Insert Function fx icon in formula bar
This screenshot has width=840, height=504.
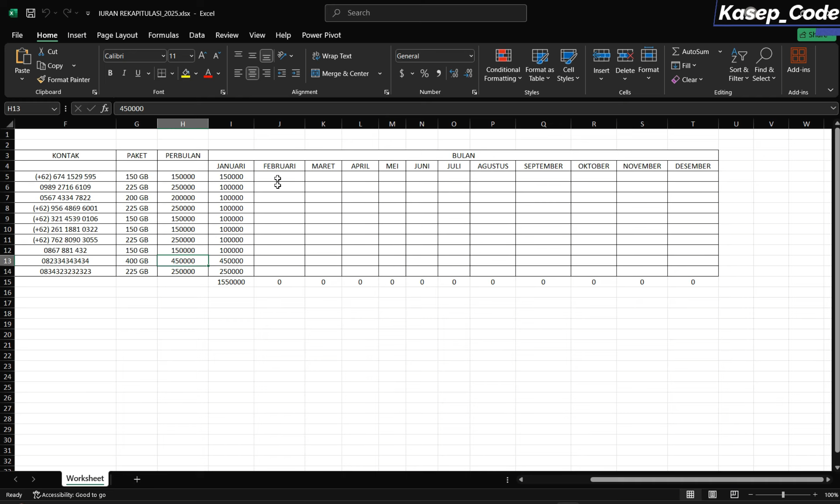[105, 108]
